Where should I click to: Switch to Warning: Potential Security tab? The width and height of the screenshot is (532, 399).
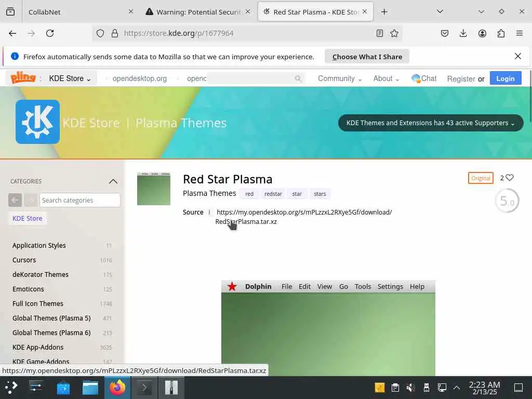tap(198, 12)
